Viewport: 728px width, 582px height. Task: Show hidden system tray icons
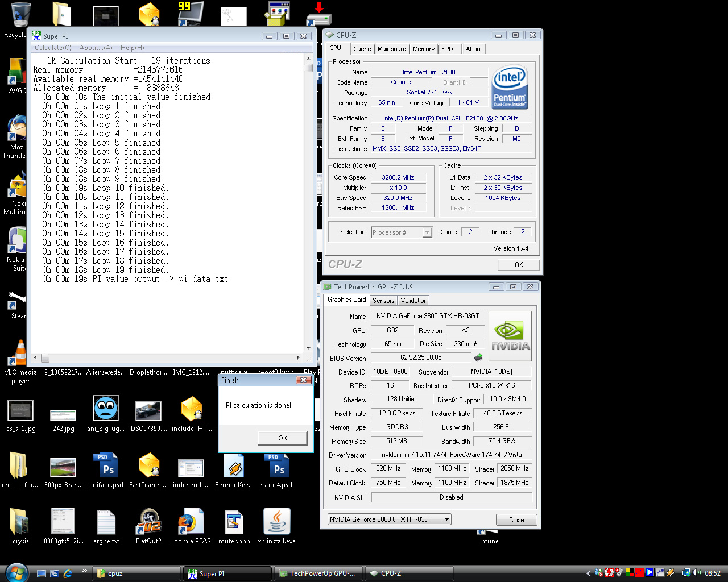pos(588,573)
